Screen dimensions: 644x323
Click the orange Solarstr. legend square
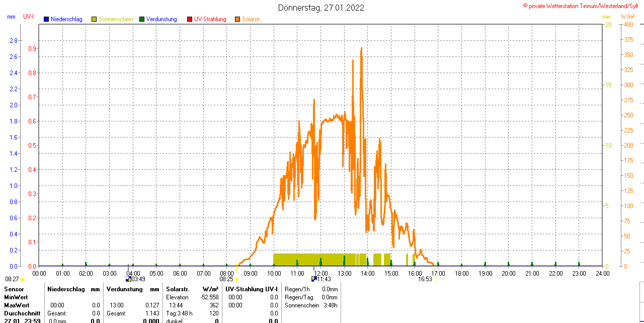click(237, 19)
